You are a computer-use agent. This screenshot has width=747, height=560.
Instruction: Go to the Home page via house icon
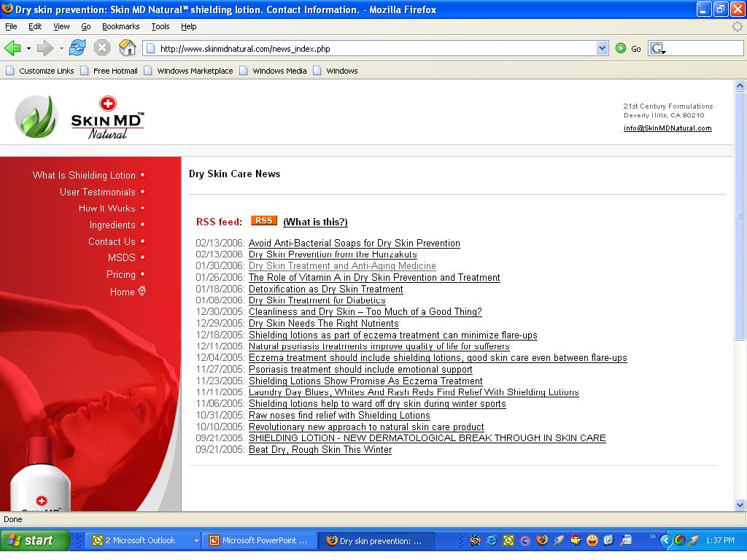pos(127,48)
